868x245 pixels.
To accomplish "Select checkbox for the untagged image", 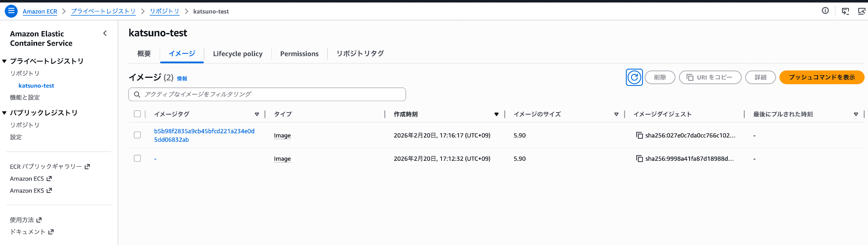I will (x=137, y=158).
